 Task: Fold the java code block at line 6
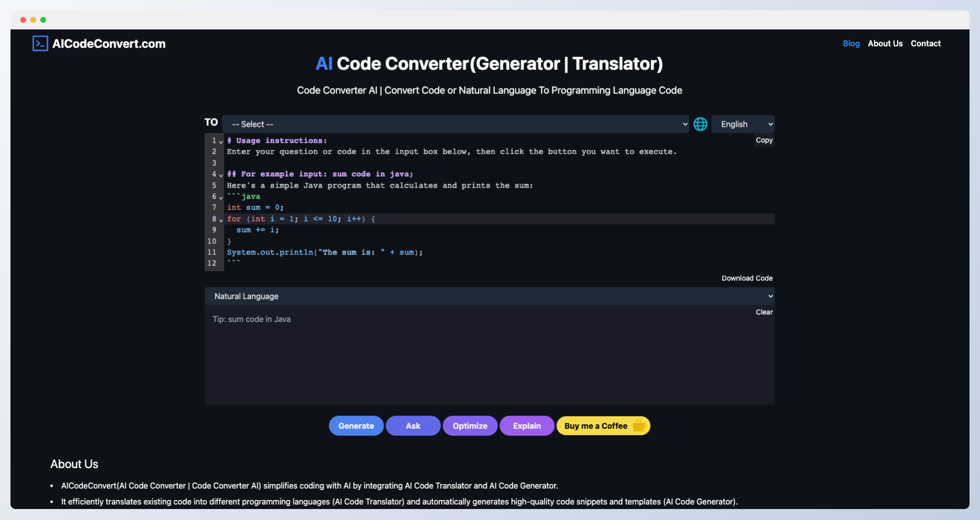point(221,198)
